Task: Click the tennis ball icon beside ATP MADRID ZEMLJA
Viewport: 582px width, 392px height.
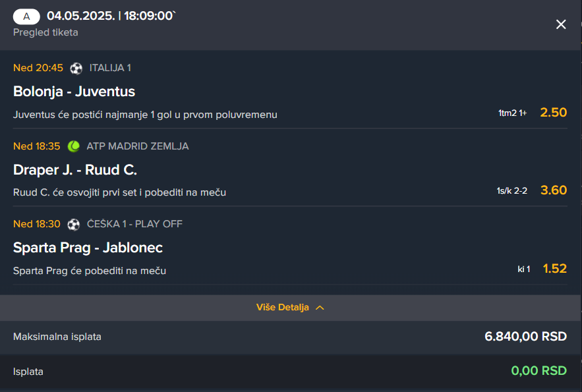Action: point(74,146)
